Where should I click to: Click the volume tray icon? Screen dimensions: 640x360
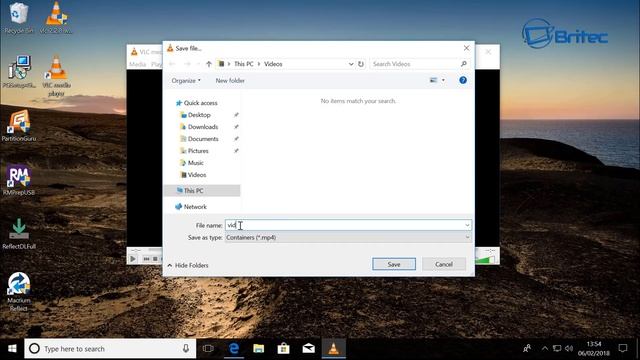point(569,349)
